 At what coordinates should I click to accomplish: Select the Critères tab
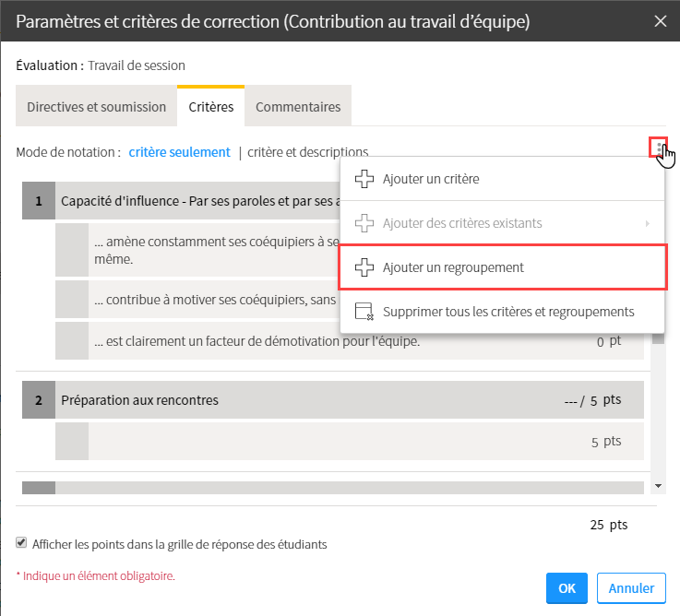point(210,107)
